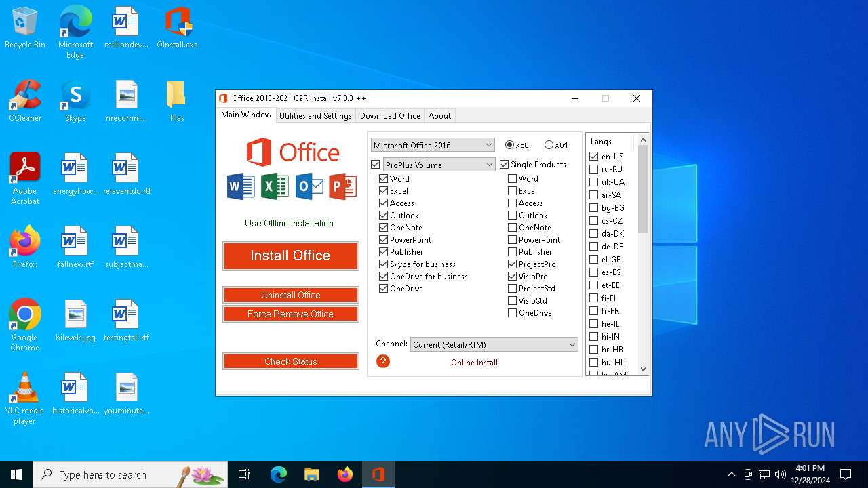Expand the Channel Current (Retail/RTM) dropdown
868x488 pixels.
pos(494,344)
